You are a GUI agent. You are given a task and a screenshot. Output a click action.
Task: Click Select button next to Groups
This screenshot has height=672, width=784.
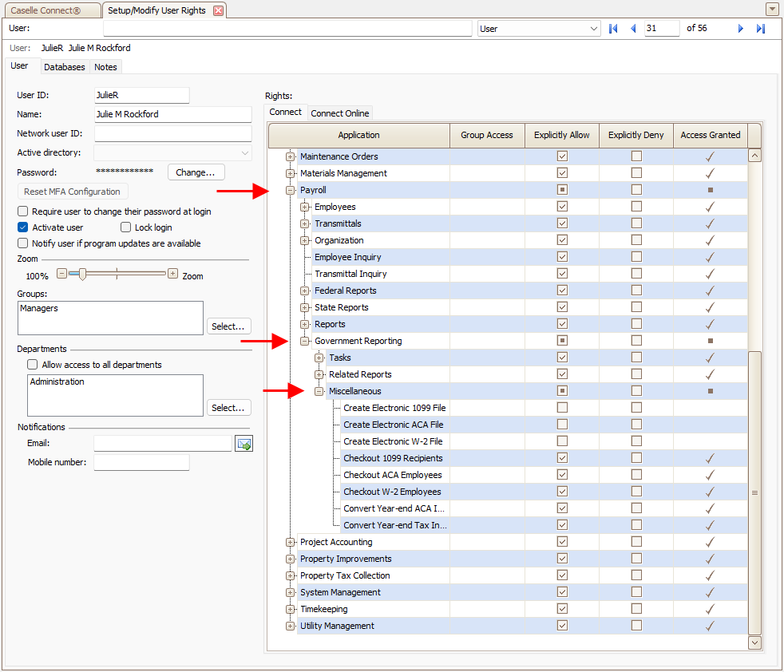pyautogui.click(x=228, y=326)
